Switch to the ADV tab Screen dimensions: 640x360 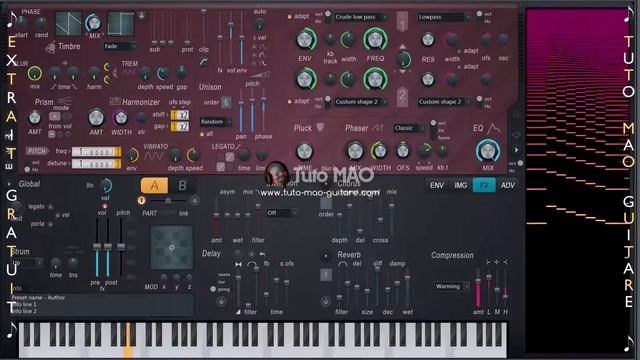[x=508, y=185]
